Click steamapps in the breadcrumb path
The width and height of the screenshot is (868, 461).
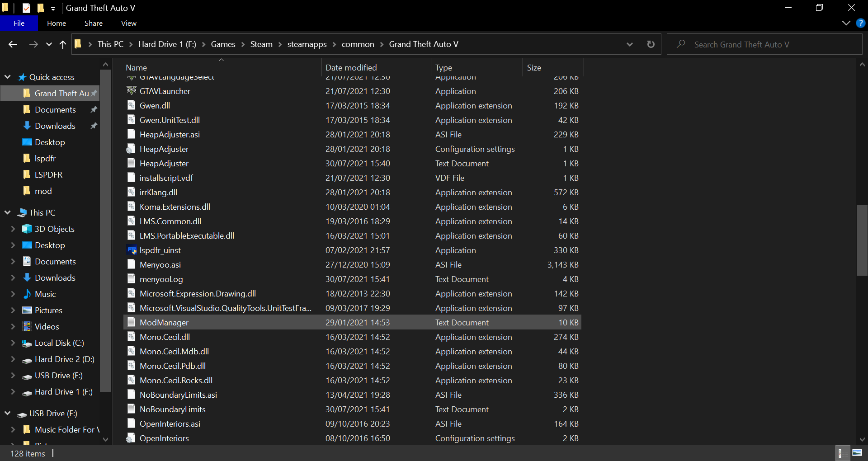pos(307,44)
